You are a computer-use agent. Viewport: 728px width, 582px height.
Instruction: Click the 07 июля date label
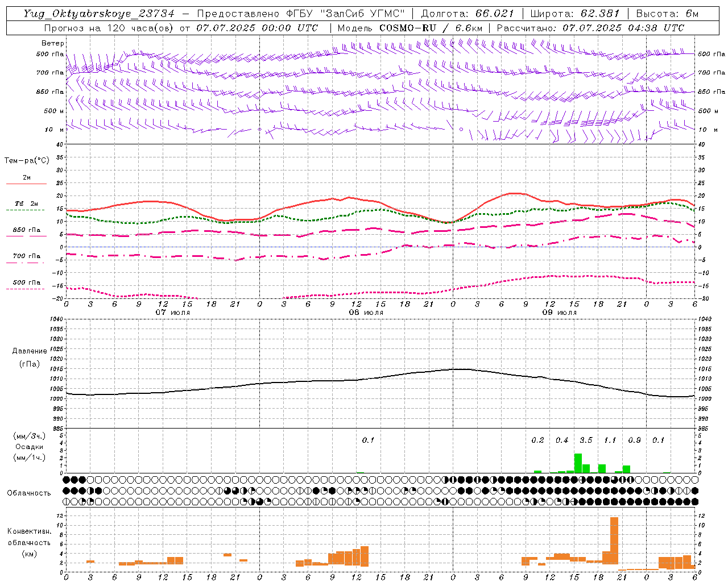pos(173,313)
